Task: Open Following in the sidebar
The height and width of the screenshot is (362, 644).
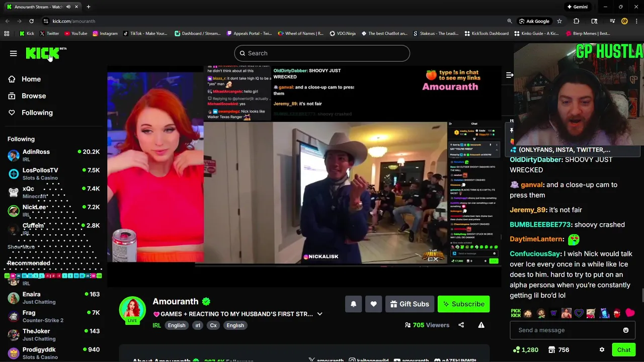Action: click(37, 113)
